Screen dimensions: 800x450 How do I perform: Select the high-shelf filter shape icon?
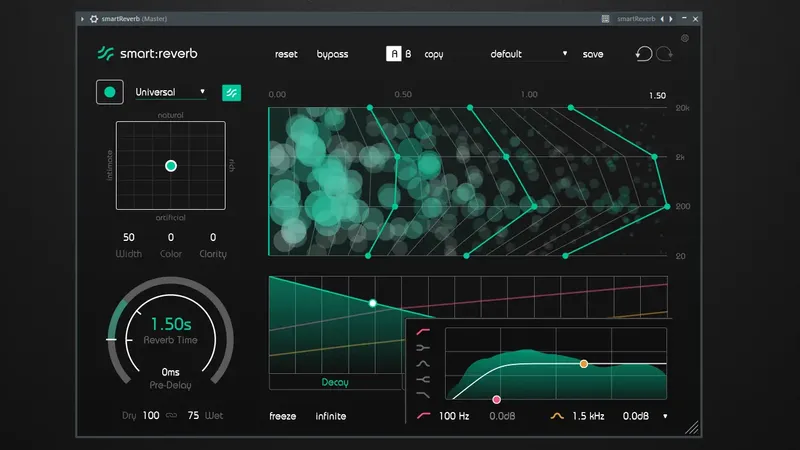click(x=423, y=380)
